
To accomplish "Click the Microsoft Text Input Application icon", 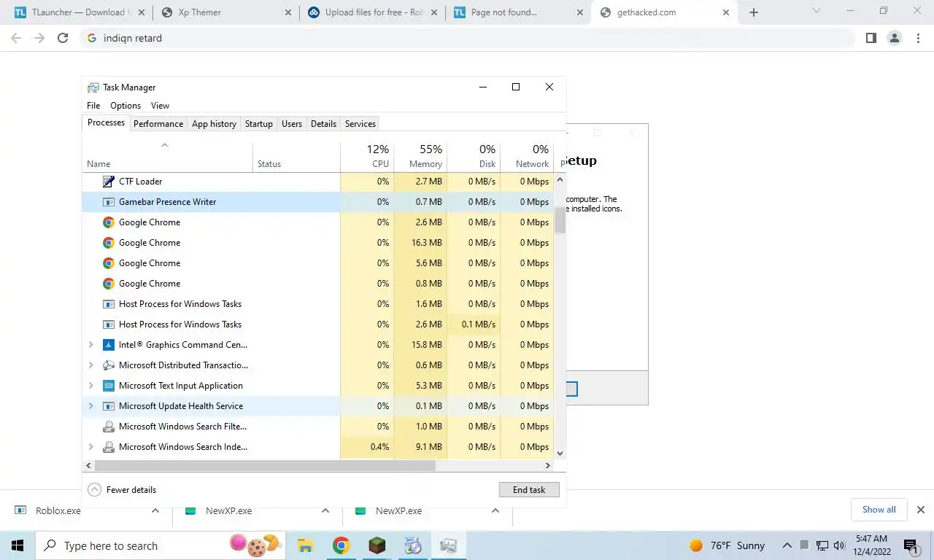I will (108, 386).
